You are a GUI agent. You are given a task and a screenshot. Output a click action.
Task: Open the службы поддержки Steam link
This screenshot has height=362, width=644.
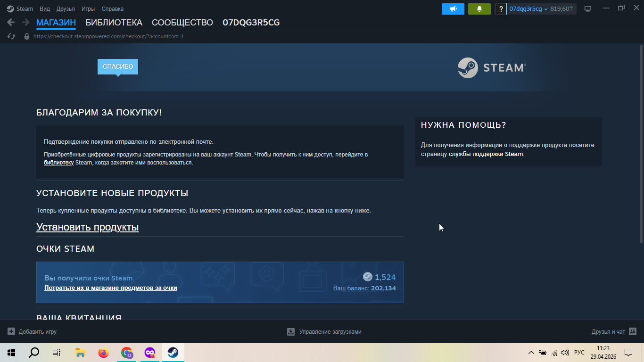pyautogui.click(x=486, y=154)
